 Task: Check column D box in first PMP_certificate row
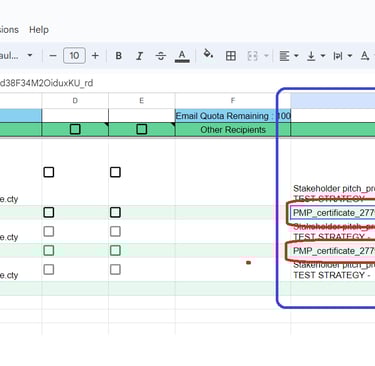(x=49, y=212)
